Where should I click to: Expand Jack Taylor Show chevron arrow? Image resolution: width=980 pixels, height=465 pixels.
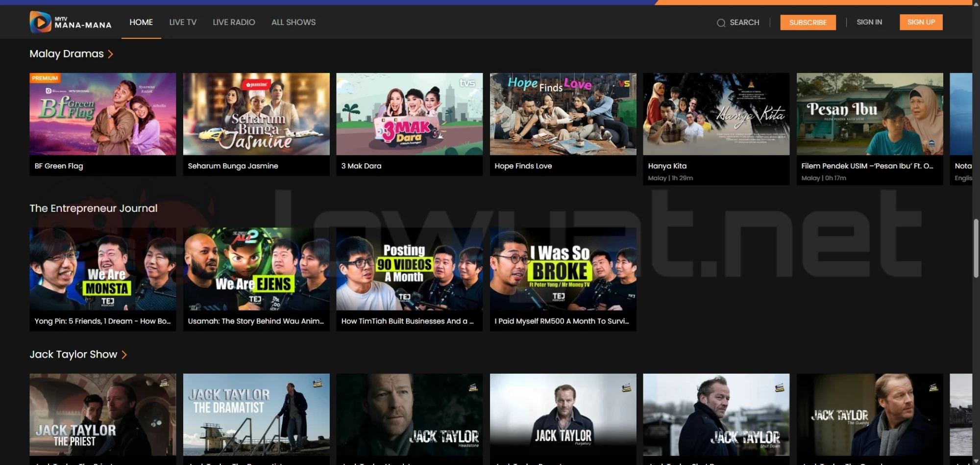pos(124,355)
